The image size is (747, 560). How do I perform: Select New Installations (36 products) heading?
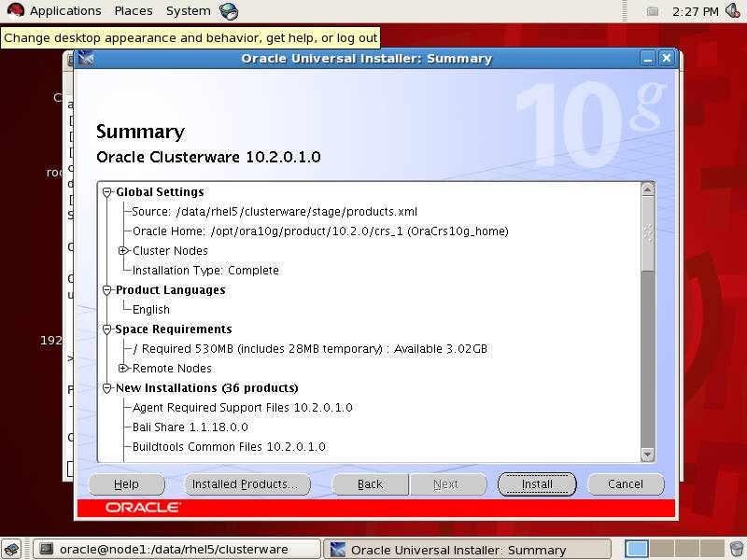pos(207,388)
